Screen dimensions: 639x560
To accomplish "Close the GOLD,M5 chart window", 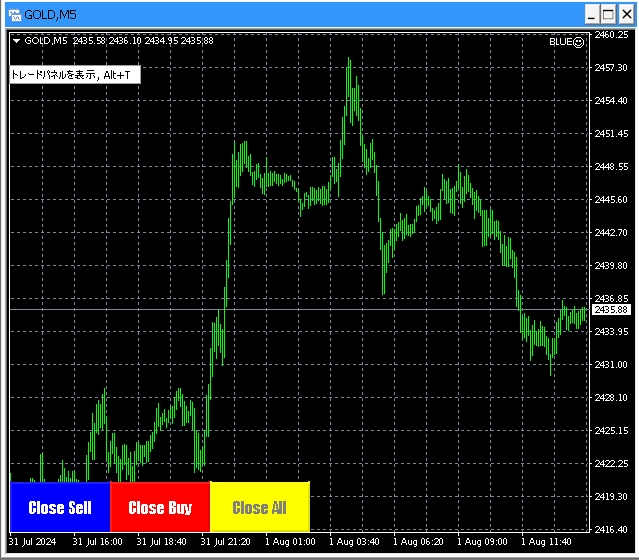I will tap(625, 14).
